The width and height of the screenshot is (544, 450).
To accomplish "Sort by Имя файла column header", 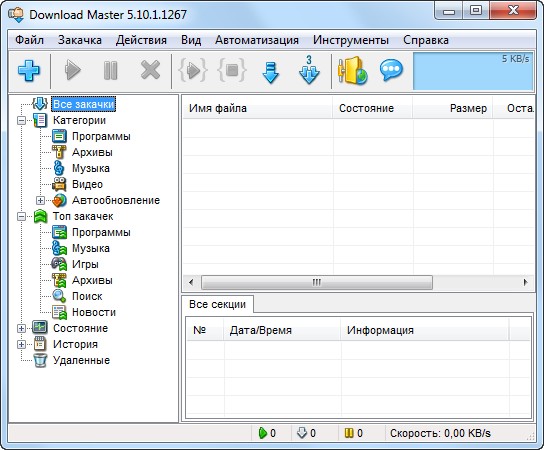I will 257,108.
